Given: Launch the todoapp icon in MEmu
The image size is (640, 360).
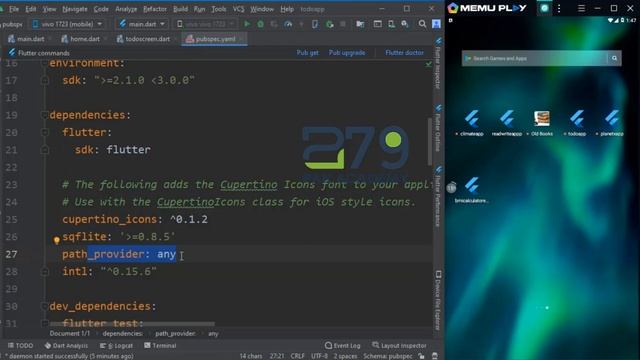Looking at the screenshot, I should point(577,122).
